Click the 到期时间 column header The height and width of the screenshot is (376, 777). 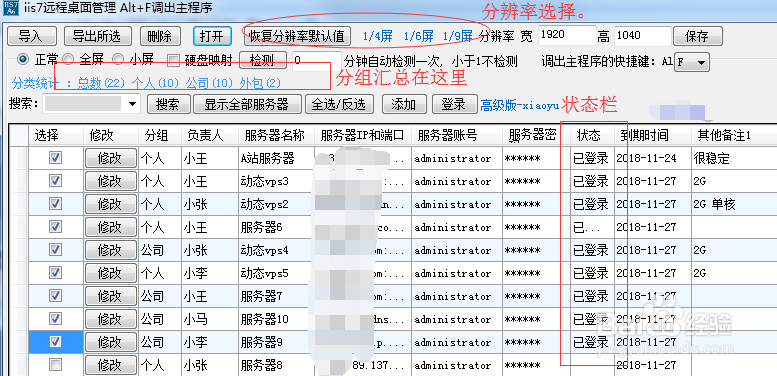653,135
